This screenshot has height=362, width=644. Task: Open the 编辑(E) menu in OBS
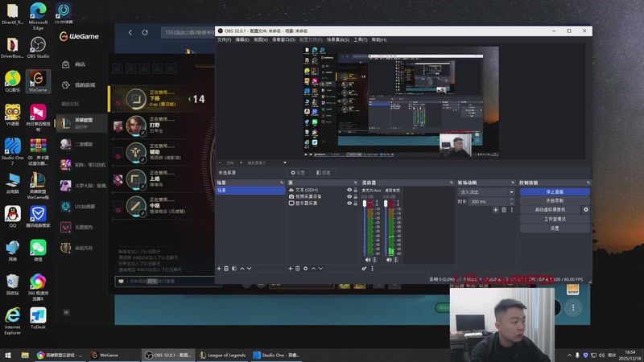coord(242,39)
